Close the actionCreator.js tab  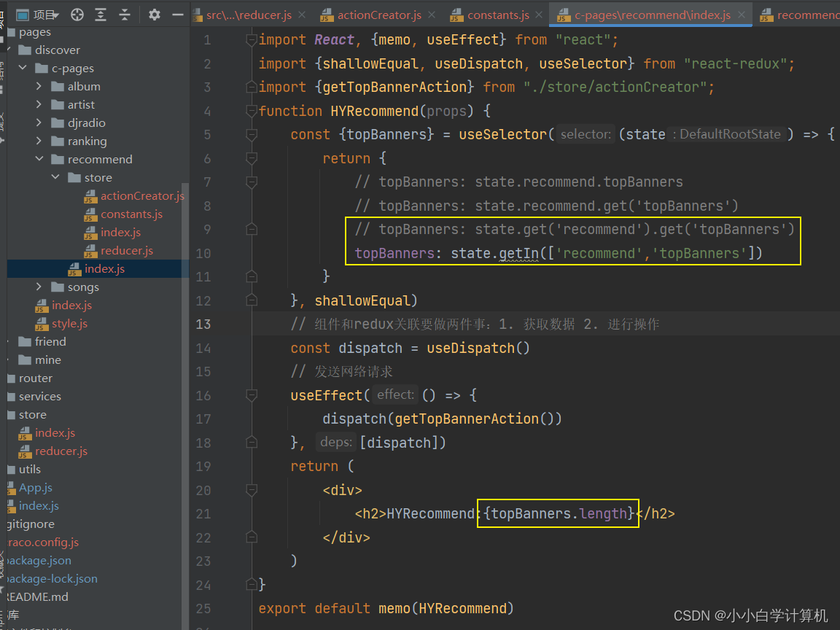pyautogui.click(x=432, y=15)
